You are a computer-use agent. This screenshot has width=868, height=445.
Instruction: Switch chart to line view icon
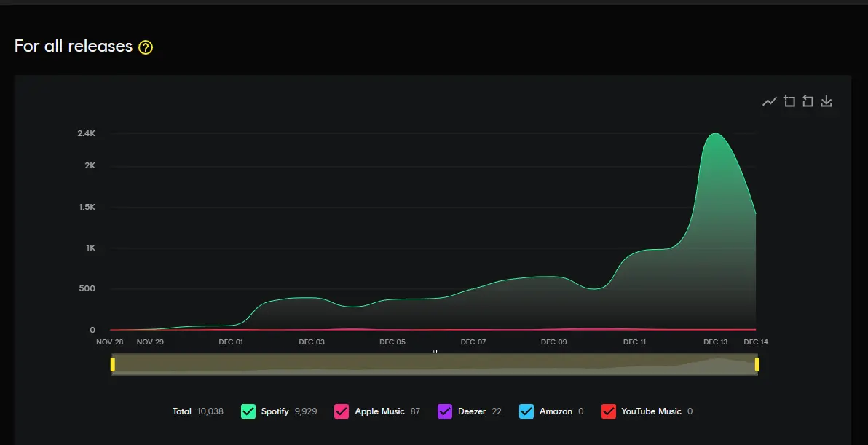(x=770, y=101)
